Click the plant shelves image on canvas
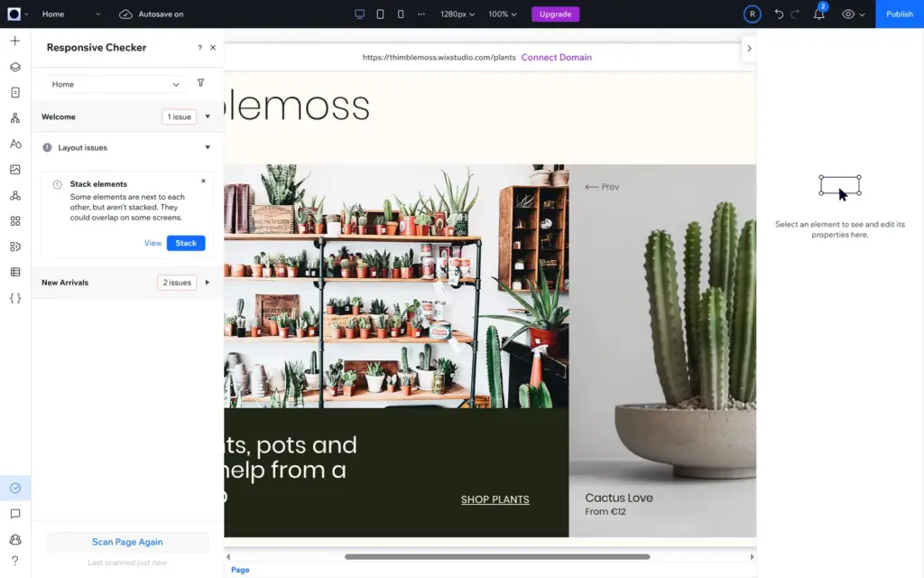The image size is (924, 578). pos(396,286)
